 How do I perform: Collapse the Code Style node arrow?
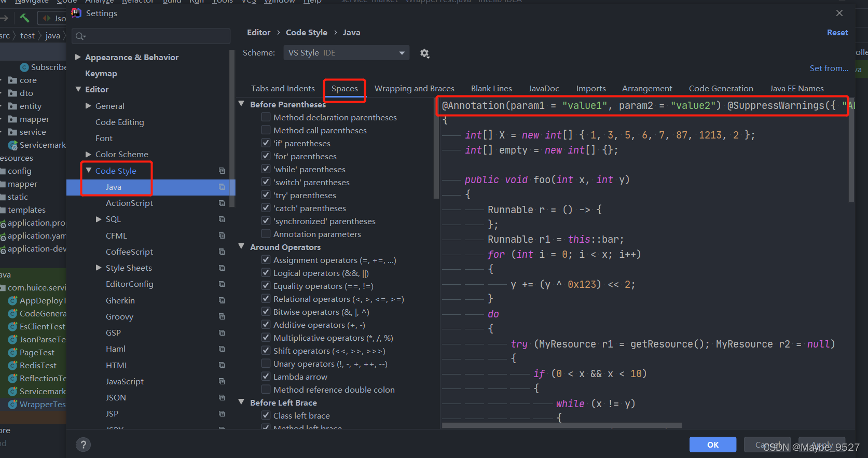click(88, 171)
